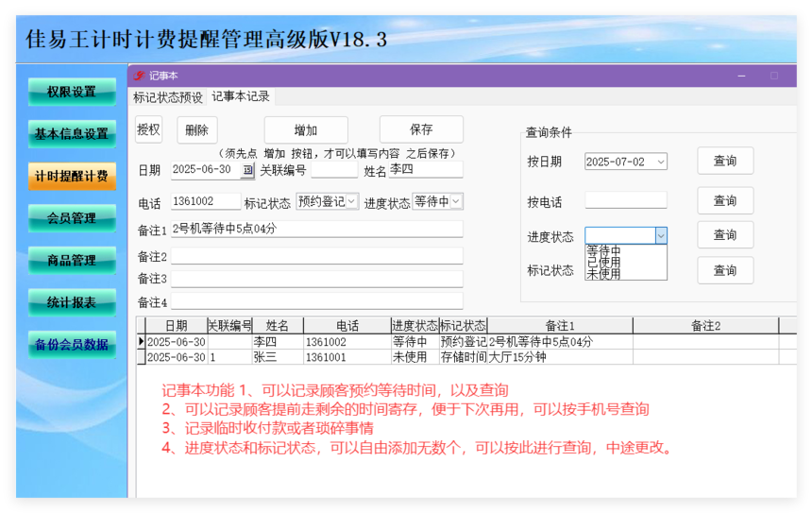Open 商品管理 from the sidebar
Image resolution: width=812 pixels, height=513 pixels.
pyautogui.click(x=72, y=260)
